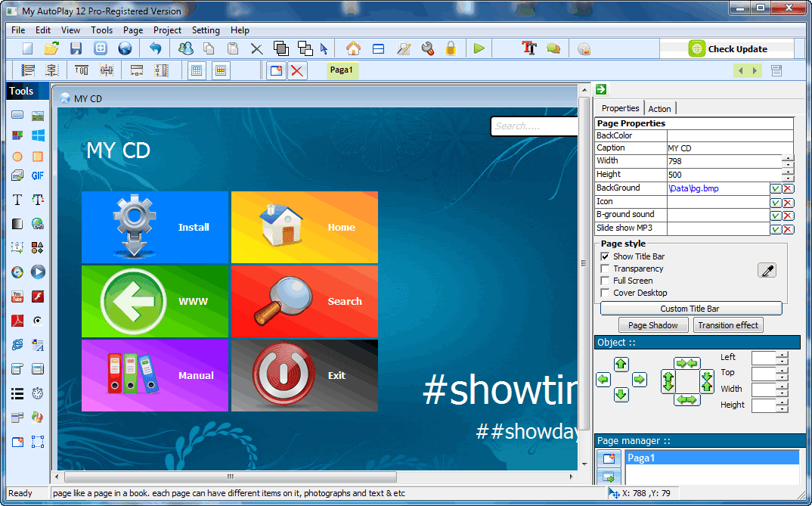
Task: Save the project using the floppy disk icon
Action: point(76,48)
